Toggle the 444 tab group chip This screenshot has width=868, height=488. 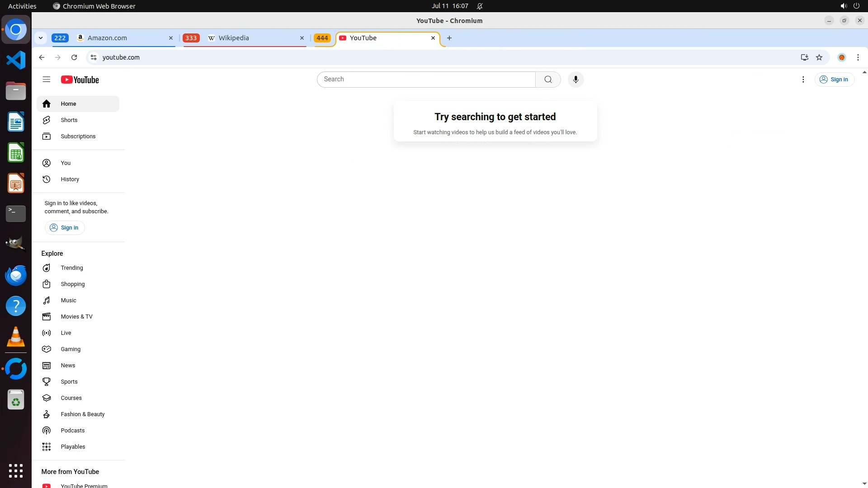tap(322, 38)
